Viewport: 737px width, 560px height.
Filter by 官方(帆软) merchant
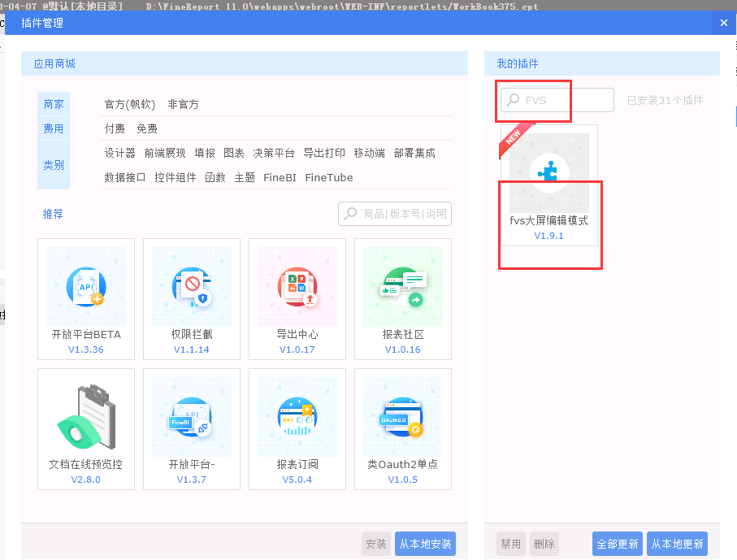130,104
